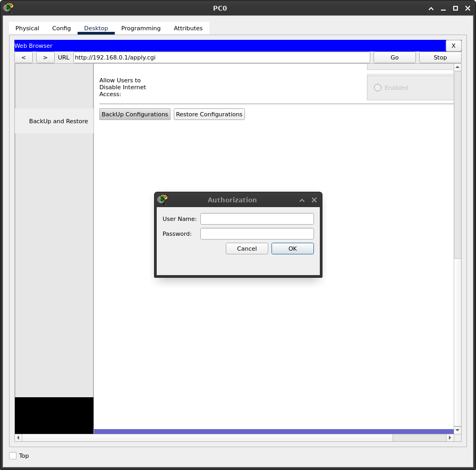Image resolution: width=476 pixels, height=470 pixels.
Task: Cancel the Authorization prompt
Action: pyautogui.click(x=246, y=249)
